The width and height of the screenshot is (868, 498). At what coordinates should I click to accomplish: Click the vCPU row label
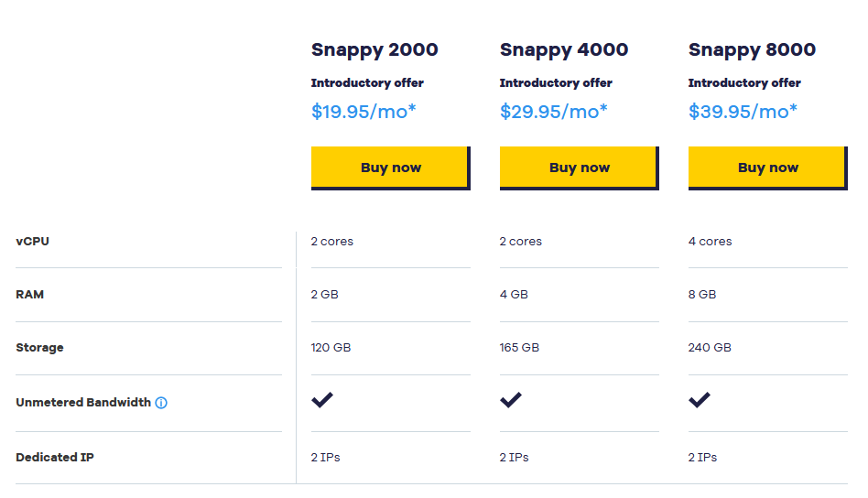click(x=33, y=242)
